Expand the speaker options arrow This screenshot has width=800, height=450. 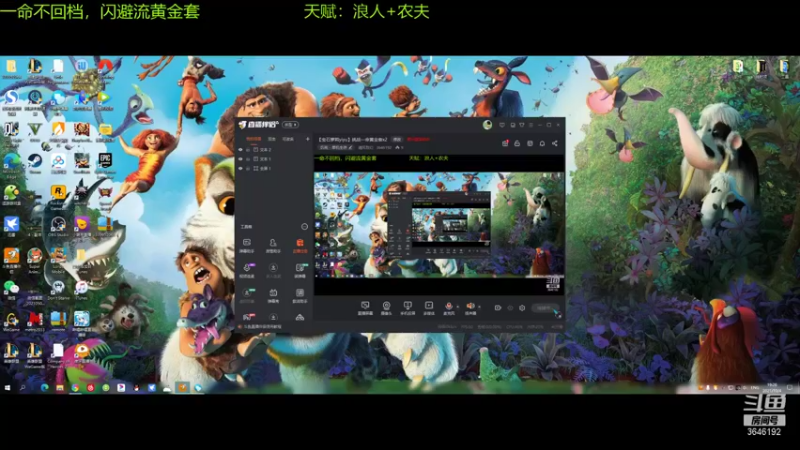click(480, 306)
